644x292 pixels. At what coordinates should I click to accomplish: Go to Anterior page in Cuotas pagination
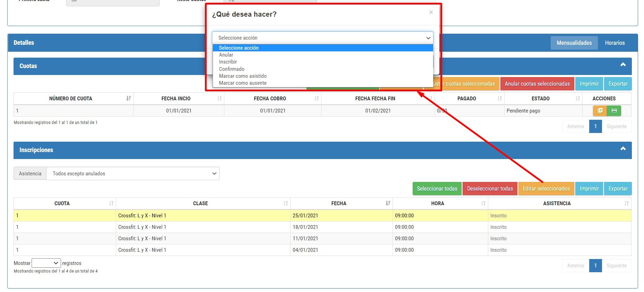576,126
